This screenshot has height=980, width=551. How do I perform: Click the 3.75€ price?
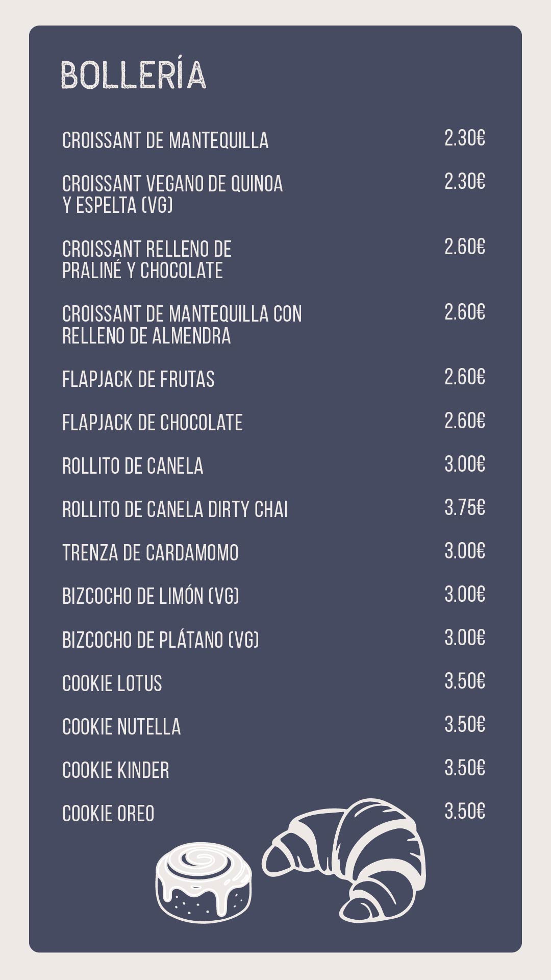(x=465, y=508)
